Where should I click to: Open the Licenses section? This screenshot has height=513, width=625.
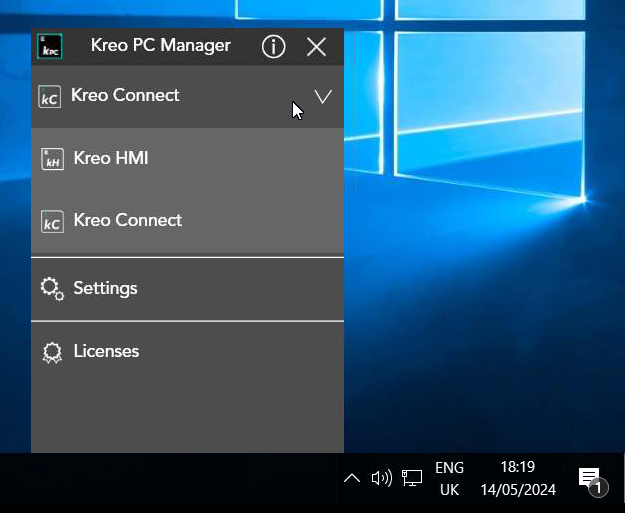click(106, 351)
